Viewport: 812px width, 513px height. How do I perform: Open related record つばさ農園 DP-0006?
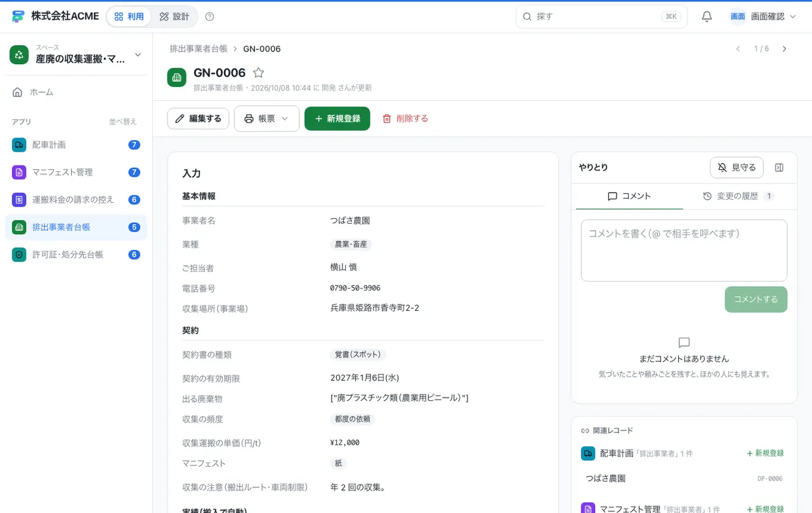(x=684, y=479)
